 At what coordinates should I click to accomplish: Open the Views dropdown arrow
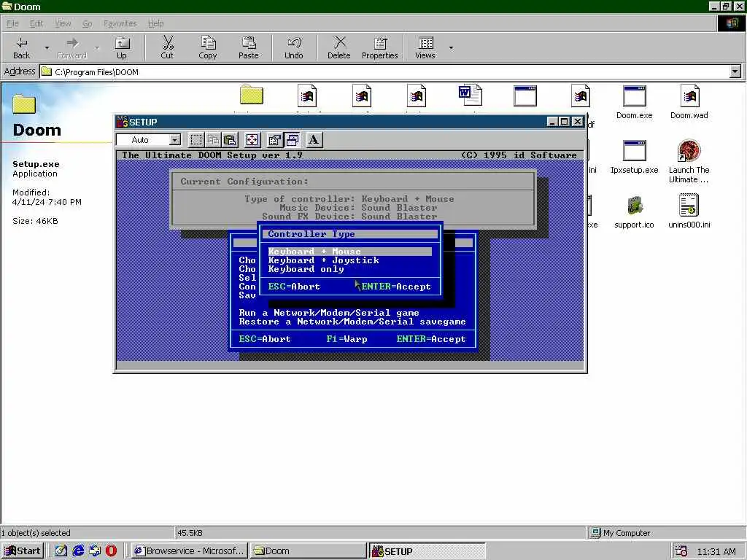[451, 47]
